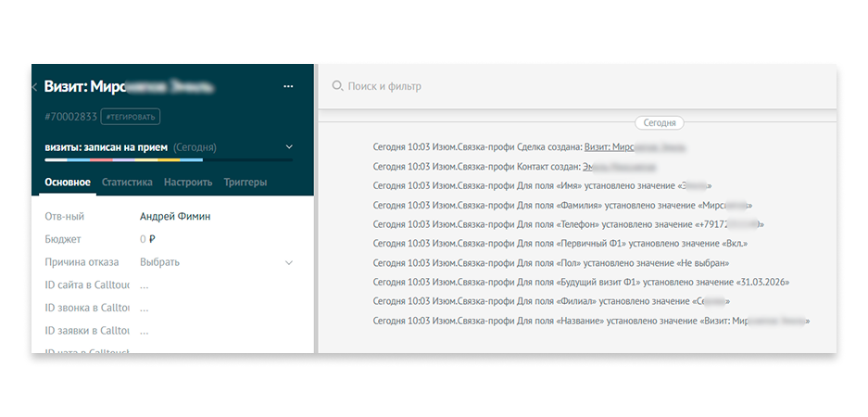The height and width of the screenshot is (417, 868).
Task: Go back using the left arrow icon
Action: click(34, 87)
